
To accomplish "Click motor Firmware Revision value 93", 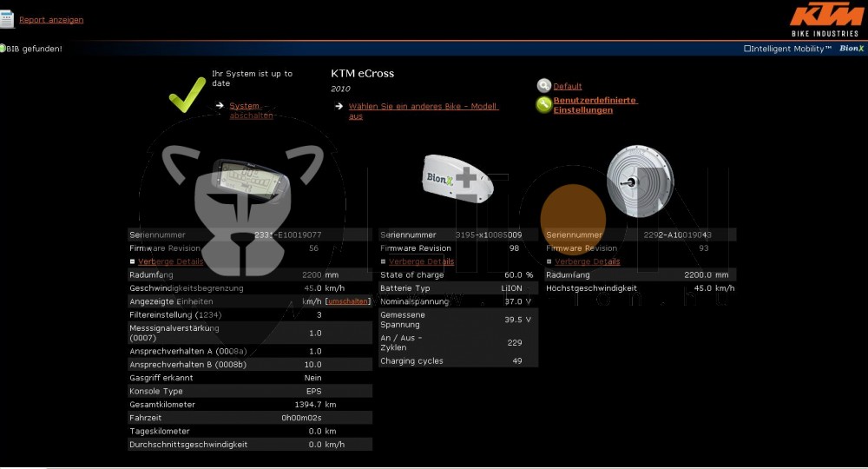I will coord(704,248).
